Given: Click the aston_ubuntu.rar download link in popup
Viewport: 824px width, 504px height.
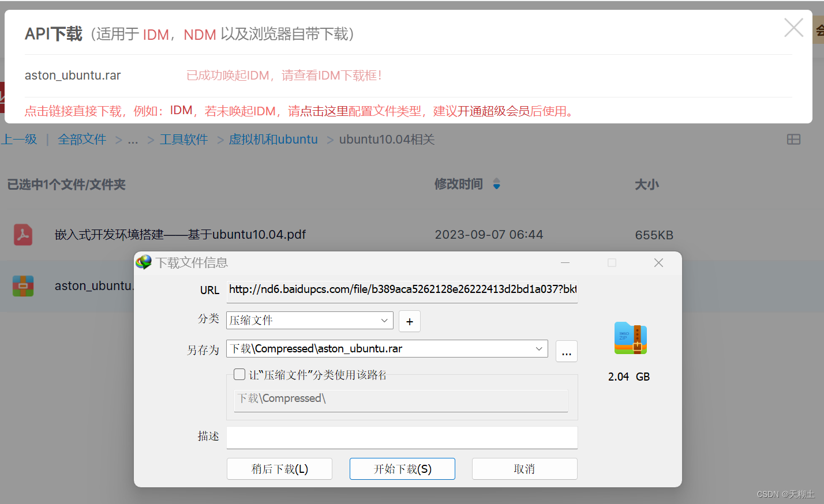Looking at the screenshot, I should tap(73, 76).
